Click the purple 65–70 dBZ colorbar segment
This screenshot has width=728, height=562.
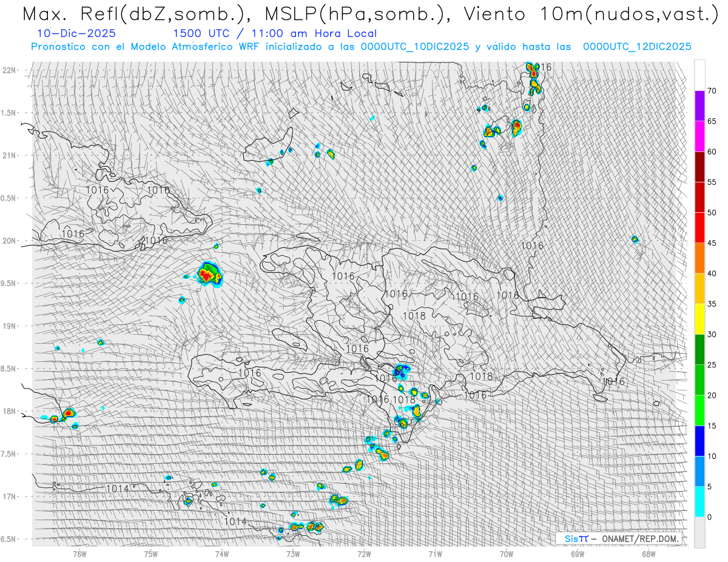click(x=699, y=106)
